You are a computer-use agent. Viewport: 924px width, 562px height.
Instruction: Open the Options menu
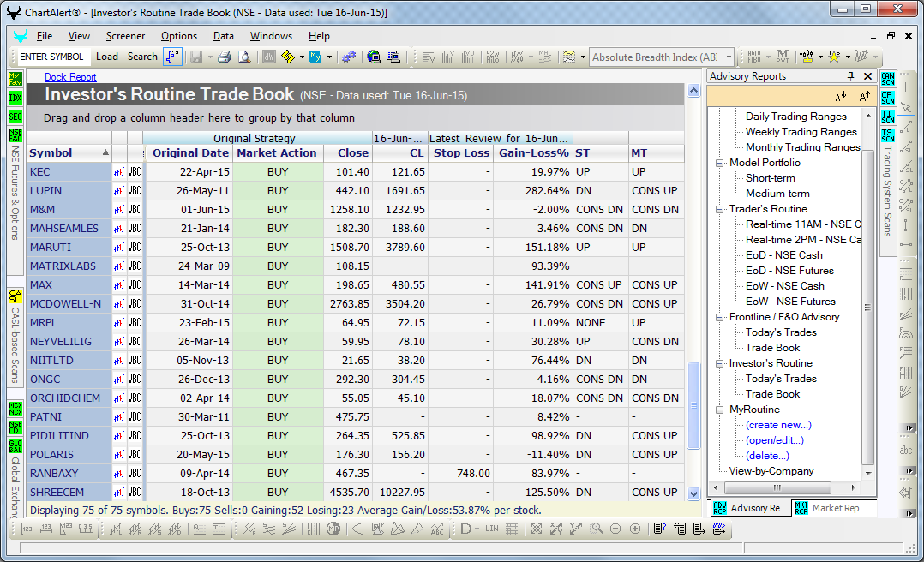179,36
